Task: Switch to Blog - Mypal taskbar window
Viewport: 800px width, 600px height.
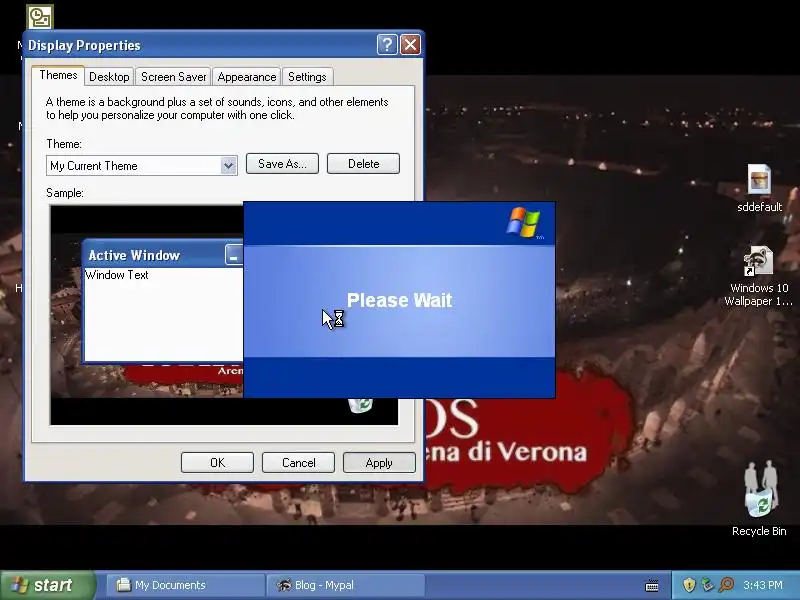Action: (346, 585)
